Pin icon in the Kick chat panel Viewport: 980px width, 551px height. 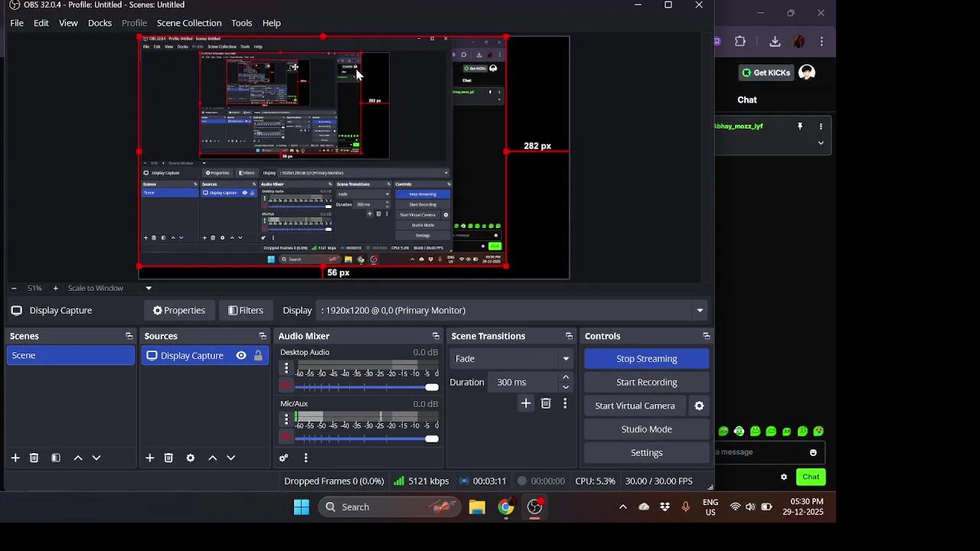pos(800,126)
